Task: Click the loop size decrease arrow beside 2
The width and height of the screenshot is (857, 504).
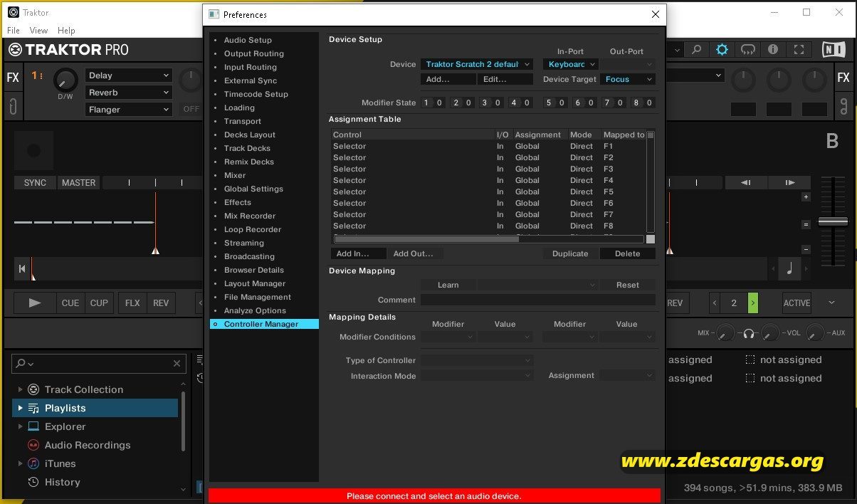Action: pos(715,303)
